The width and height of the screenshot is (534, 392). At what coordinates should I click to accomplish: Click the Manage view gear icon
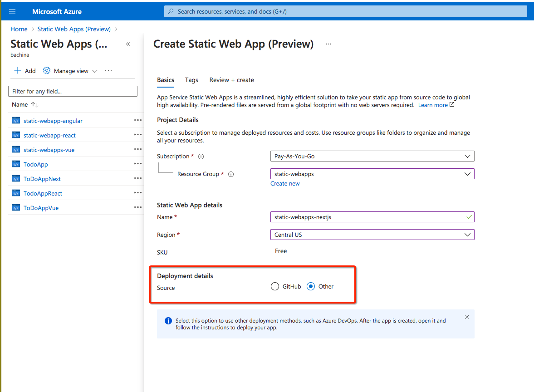click(x=46, y=71)
